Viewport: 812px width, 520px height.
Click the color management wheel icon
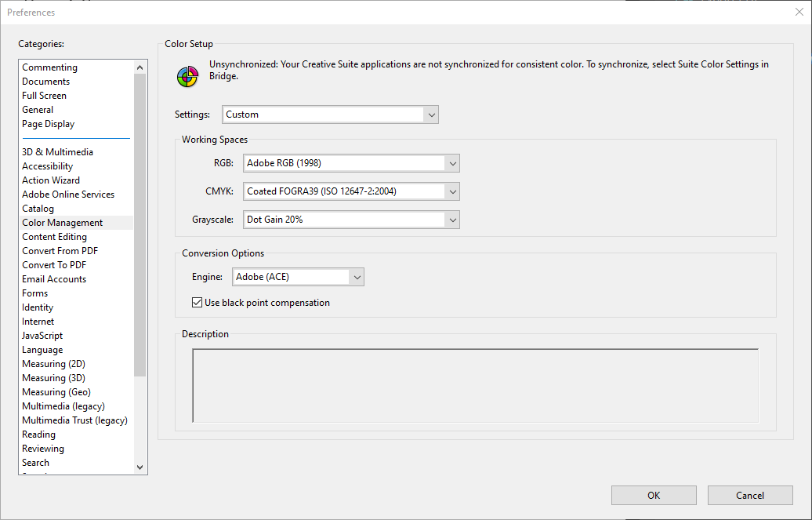pos(187,76)
